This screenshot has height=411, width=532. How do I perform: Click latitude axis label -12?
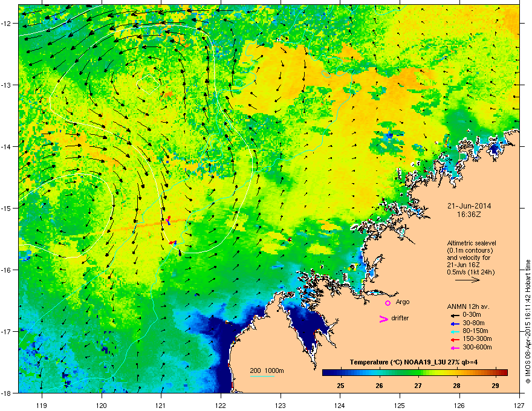pos(7,24)
